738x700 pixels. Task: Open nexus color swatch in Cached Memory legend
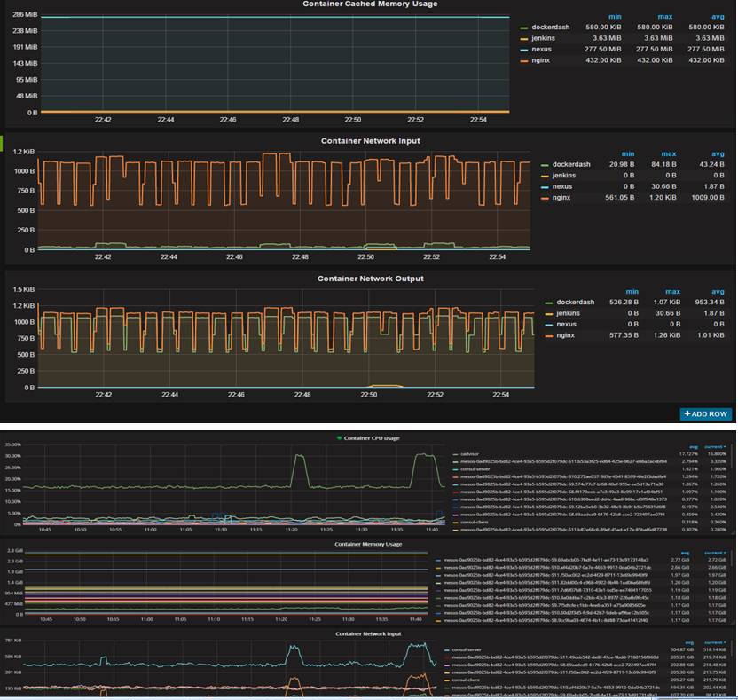(x=524, y=50)
